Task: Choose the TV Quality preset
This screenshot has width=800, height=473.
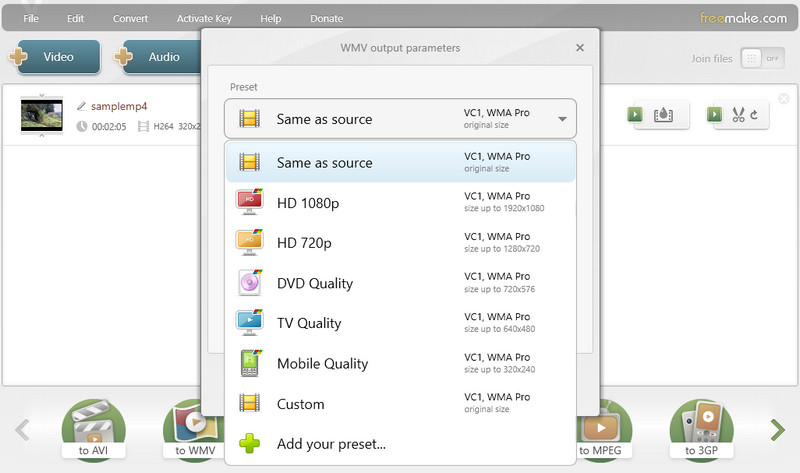Action: (401, 323)
